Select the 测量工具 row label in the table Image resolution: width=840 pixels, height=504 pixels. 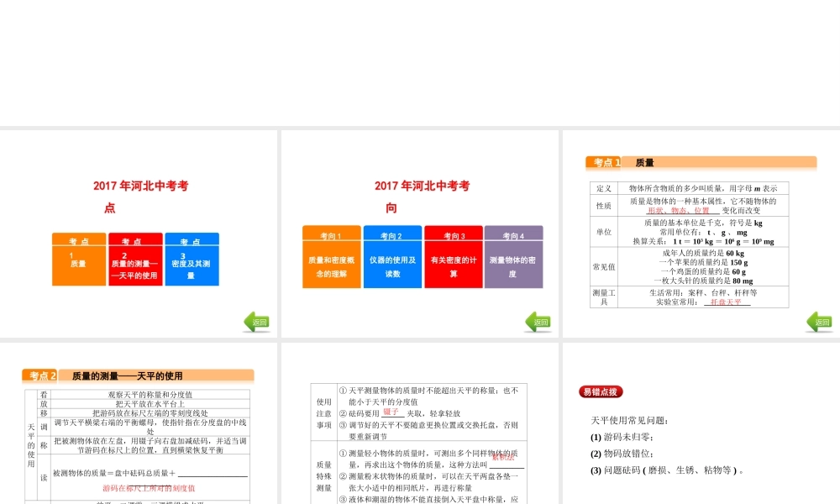(x=604, y=297)
